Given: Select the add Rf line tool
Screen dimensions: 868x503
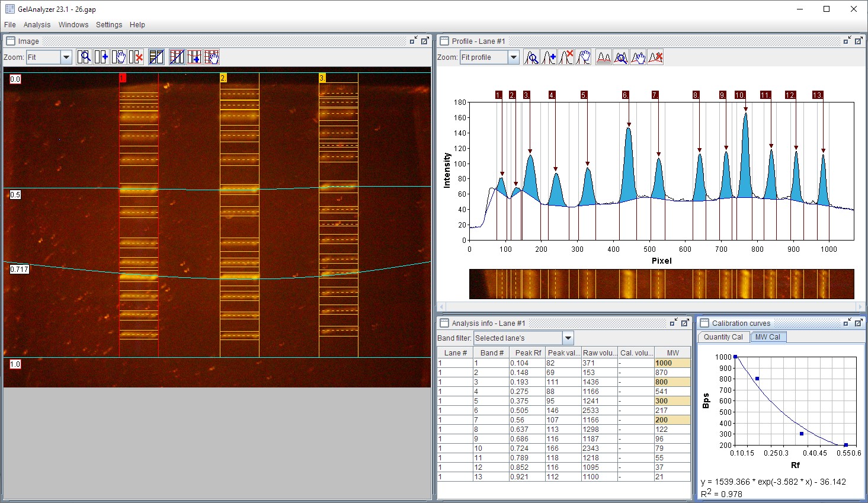Looking at the screenshot, I should point(194,57).
